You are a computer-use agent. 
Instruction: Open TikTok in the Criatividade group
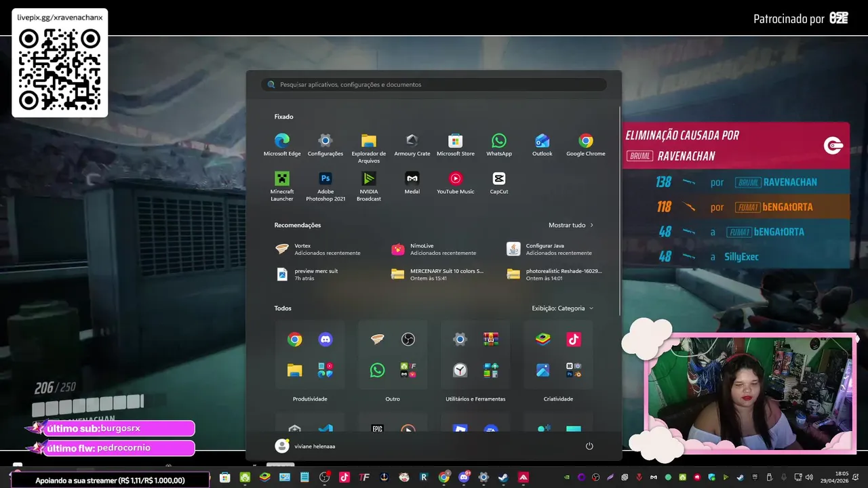(x=574, y=340)
